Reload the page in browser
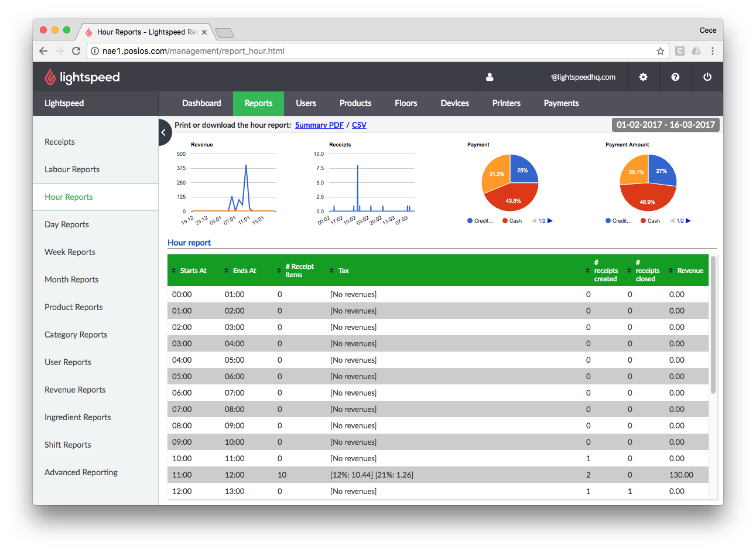This screenshot has width=756, height=552. coord(76,51)
